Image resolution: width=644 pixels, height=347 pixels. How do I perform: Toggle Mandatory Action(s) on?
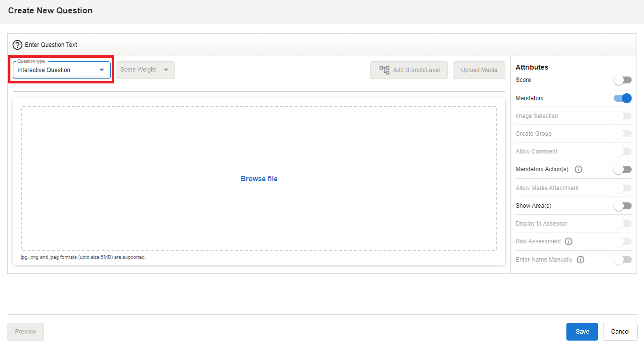tap(622, 169)
